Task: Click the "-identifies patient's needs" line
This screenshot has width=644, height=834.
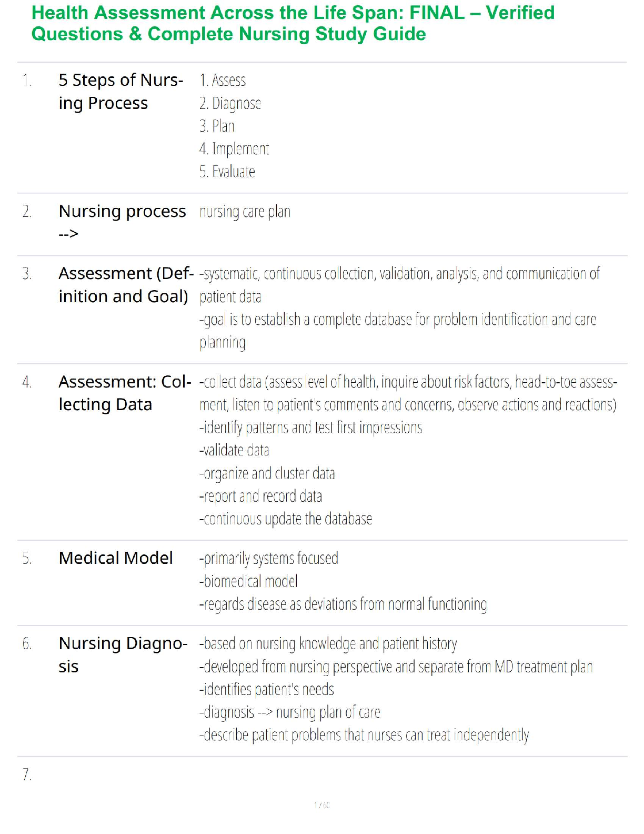Action: [267, 690]
